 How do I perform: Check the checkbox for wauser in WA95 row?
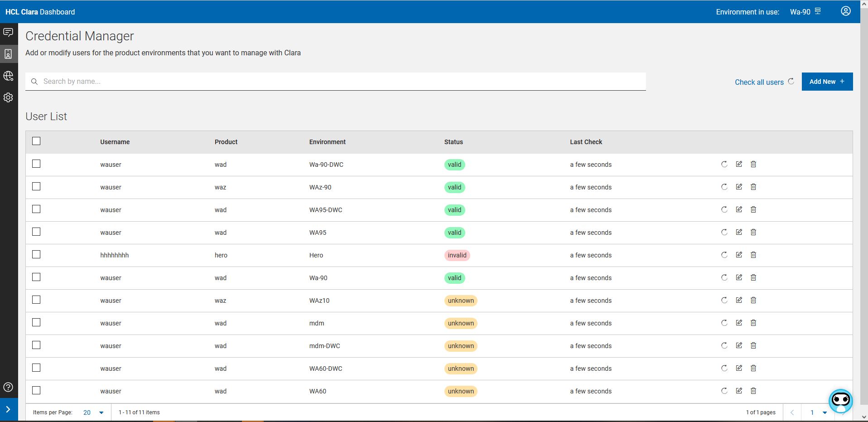pyautogui.click(x=36, y=232)
